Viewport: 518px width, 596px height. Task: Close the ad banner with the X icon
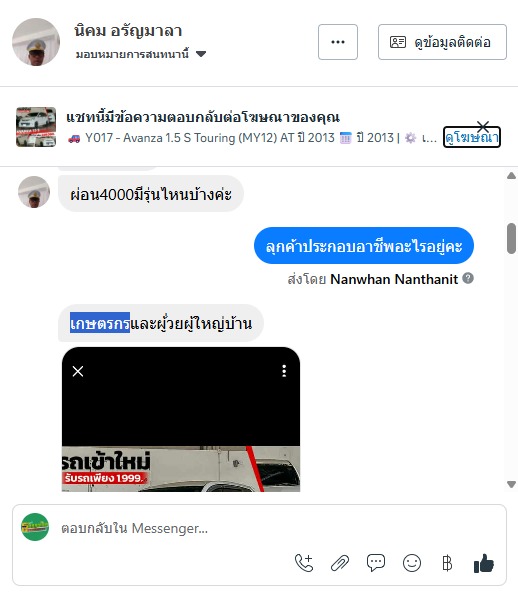pyautogui.click(x=483, y=126)
